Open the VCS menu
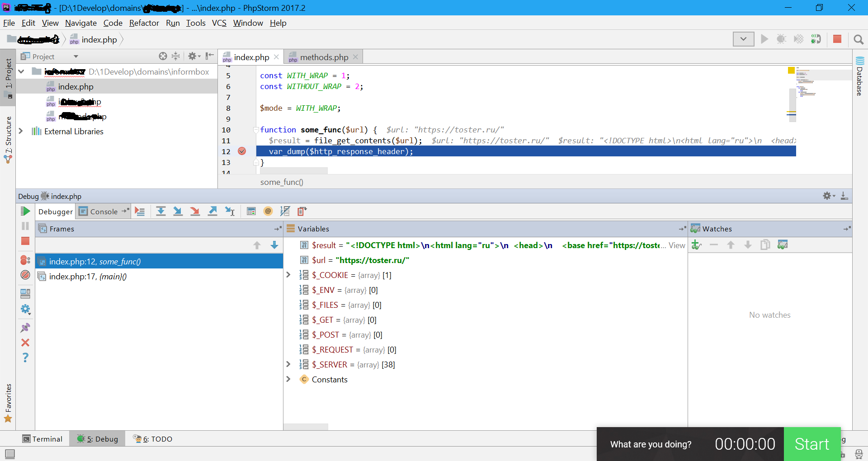The width and height of the screenshot is (868, 461). [219, 23]
